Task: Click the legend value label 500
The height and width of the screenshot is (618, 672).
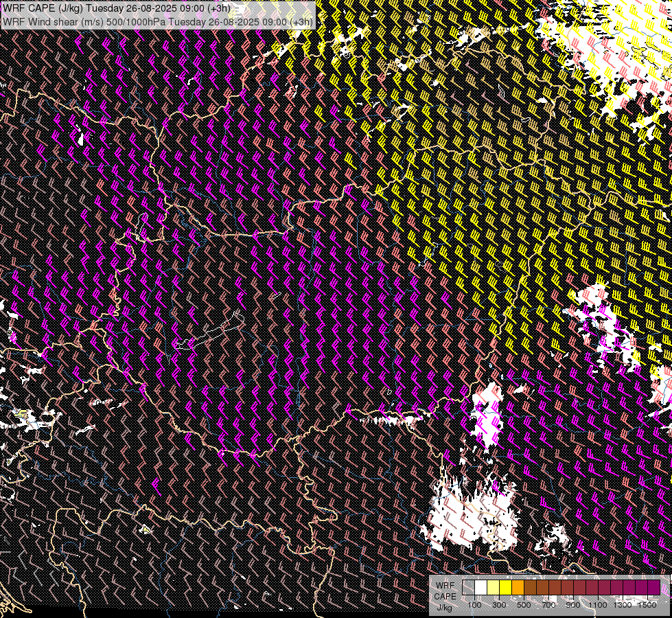Action: click(524, 605)
